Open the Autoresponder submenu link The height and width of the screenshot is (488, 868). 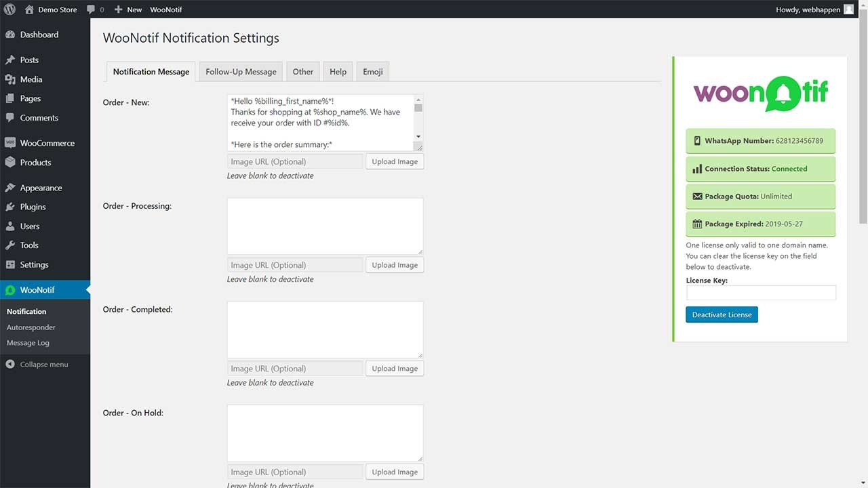tap(31, 327)
